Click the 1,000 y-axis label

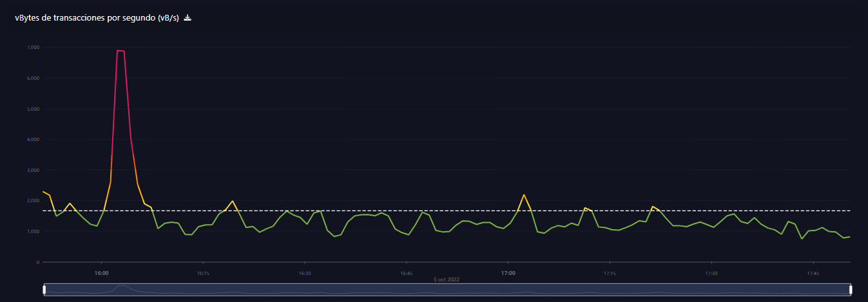(x=33, y=231)
